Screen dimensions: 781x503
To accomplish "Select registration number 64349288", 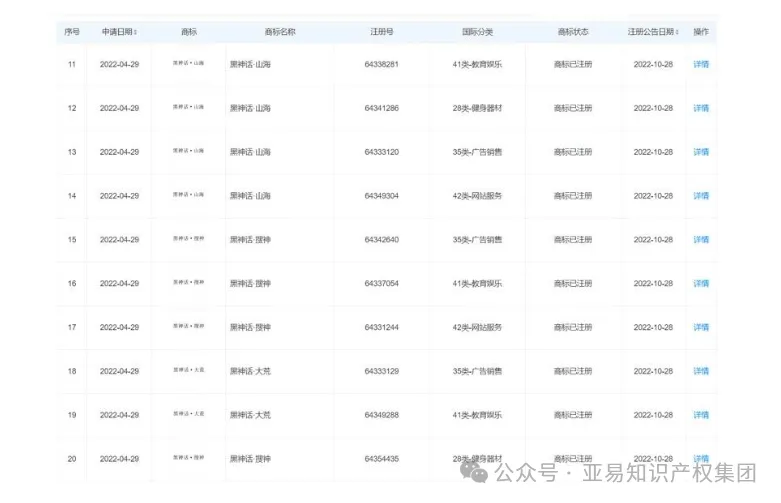I will pos(382,415).
